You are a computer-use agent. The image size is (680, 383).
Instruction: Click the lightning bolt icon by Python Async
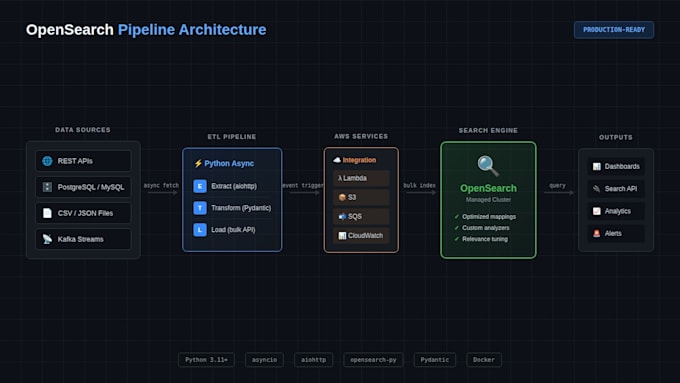pos(198,164)
